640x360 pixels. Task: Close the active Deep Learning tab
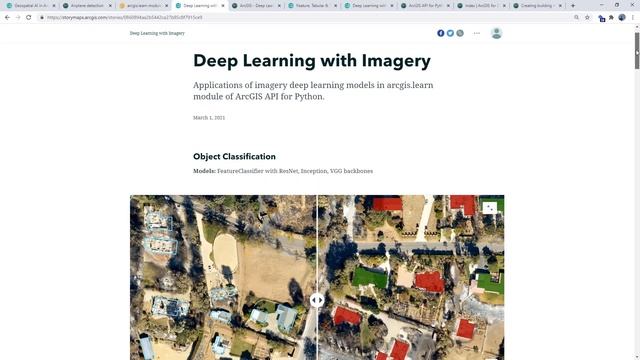coord(223,6)
